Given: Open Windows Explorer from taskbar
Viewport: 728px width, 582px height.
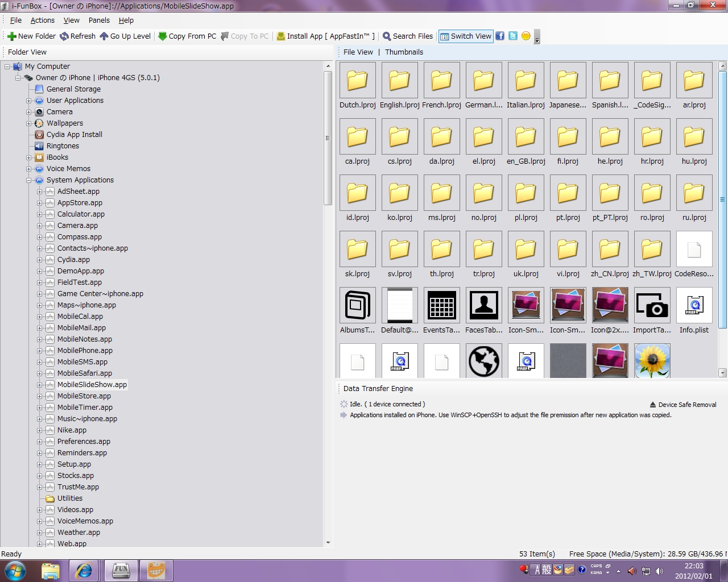Looking at the screenshot, I should (x=51, y=571).
